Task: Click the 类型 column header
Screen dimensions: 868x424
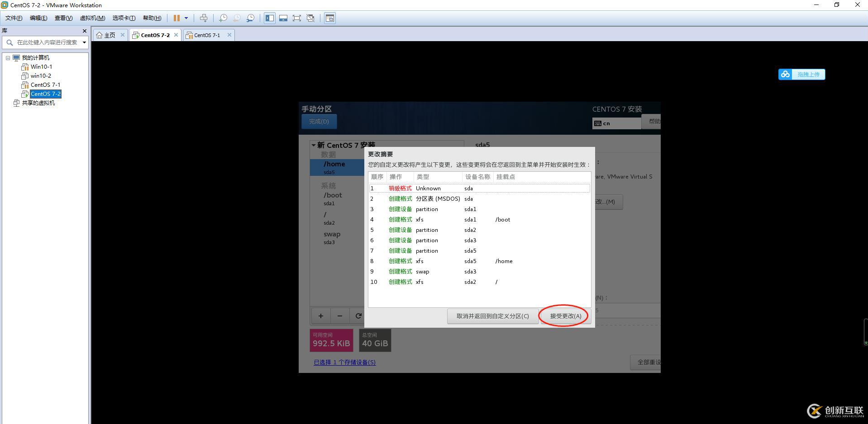Action: 438,177
